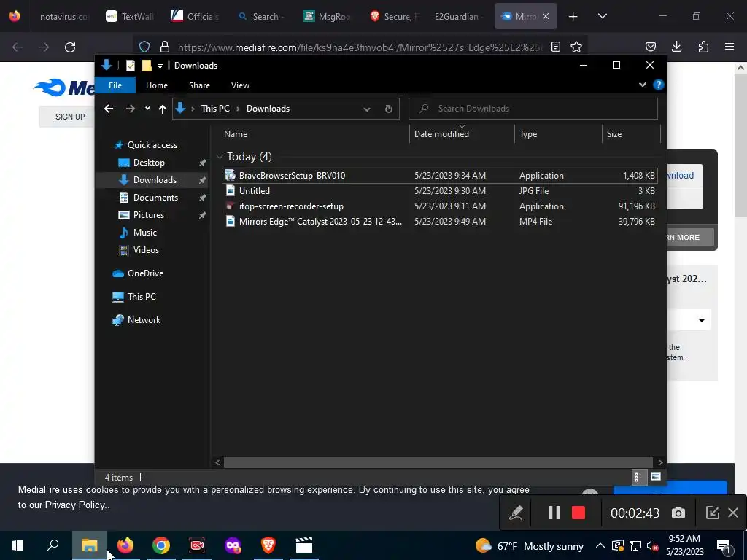Open the Customize Quick Access Toolbar dropdown

tap(160, 66)
